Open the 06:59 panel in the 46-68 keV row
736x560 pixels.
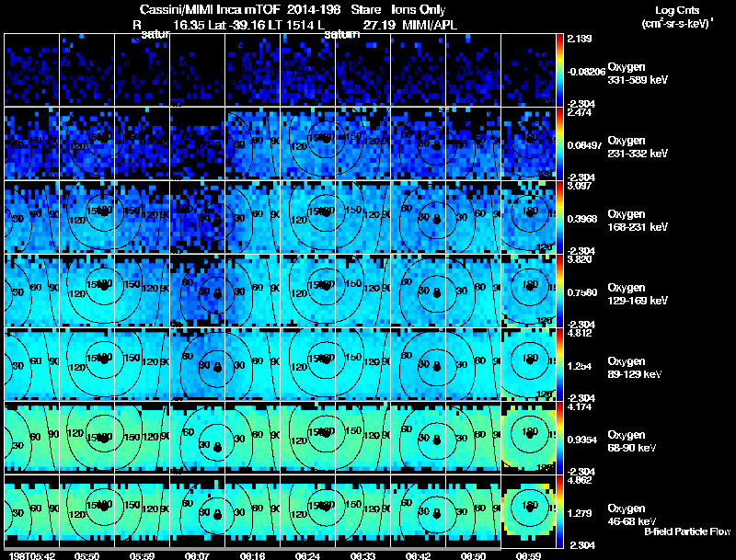[x=528, y=511]
